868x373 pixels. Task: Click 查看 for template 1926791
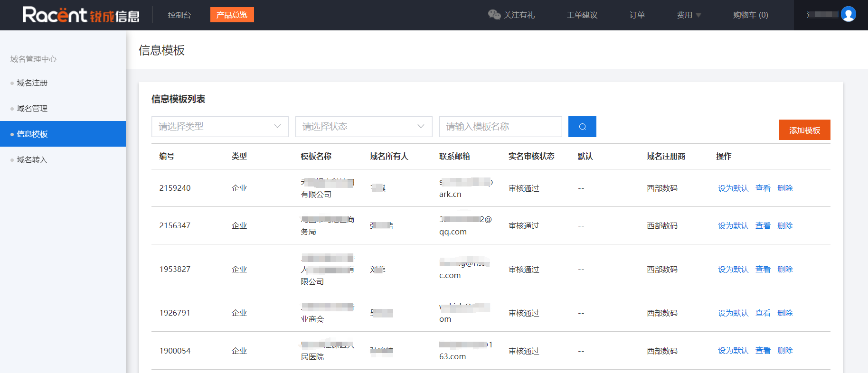pyautogui.click(x=763, y=313)
